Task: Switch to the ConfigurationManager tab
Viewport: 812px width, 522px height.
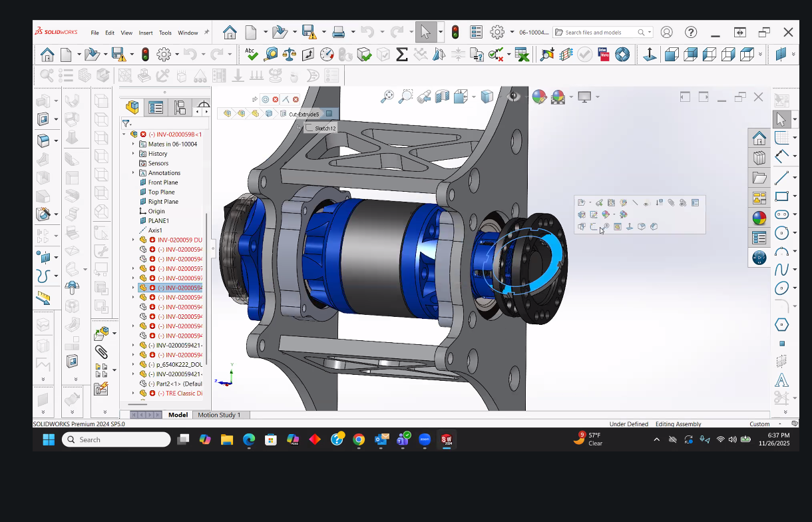Action: point(180,107)
